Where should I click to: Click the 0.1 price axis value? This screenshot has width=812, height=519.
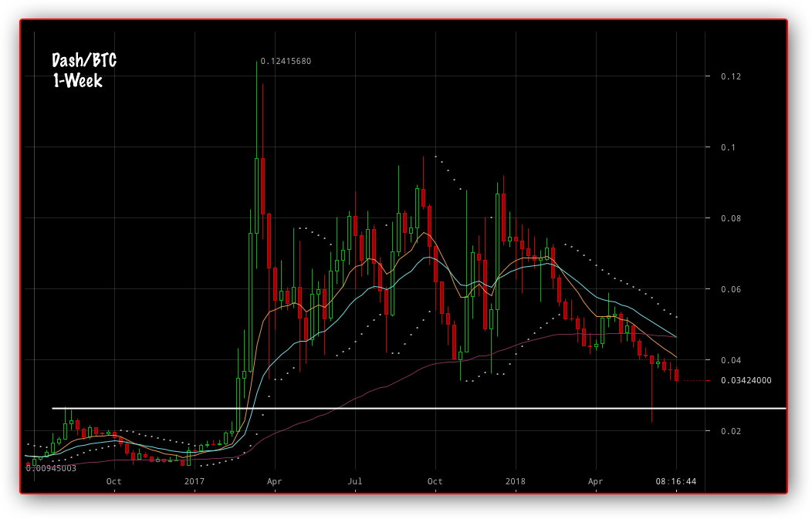point(728,147)
